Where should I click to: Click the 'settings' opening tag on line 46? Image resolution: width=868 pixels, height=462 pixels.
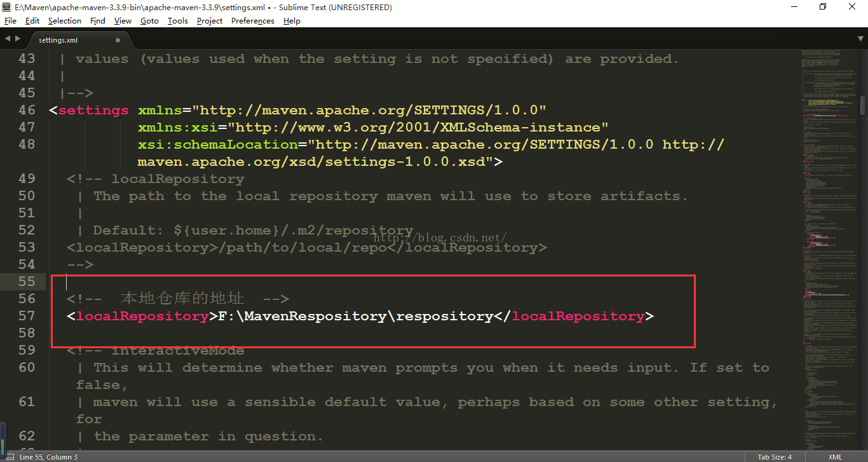[93, 111]
